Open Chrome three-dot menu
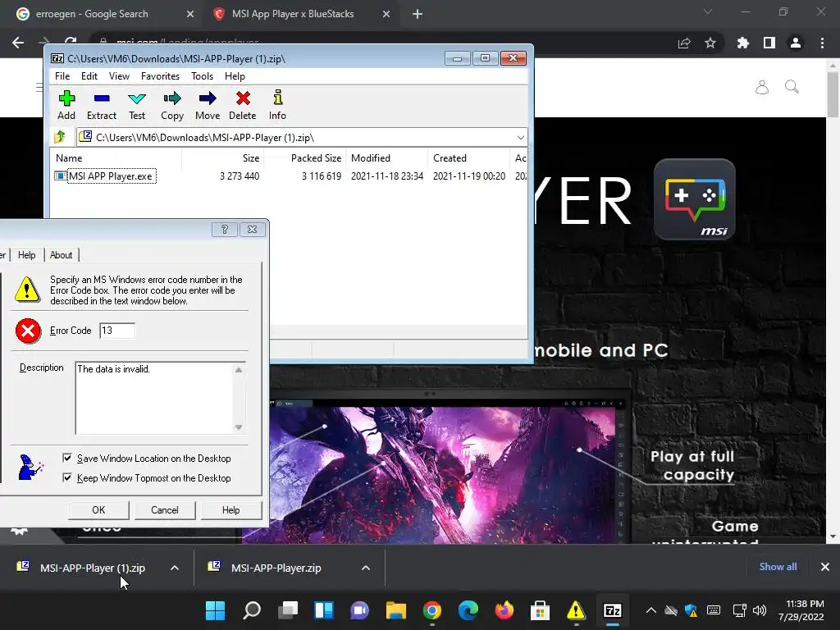This screenshot has height=630, width=840. [x=822, y=43]
